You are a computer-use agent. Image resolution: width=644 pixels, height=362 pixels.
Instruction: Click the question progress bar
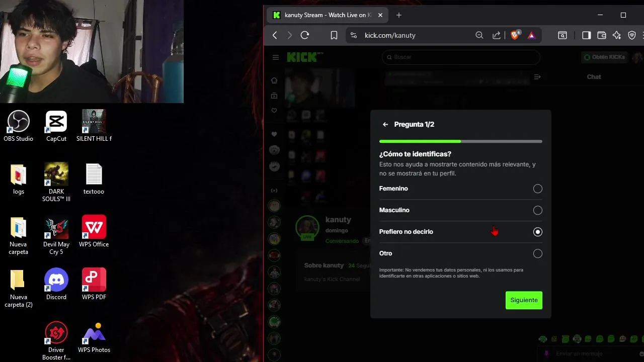tap(461, 142)
